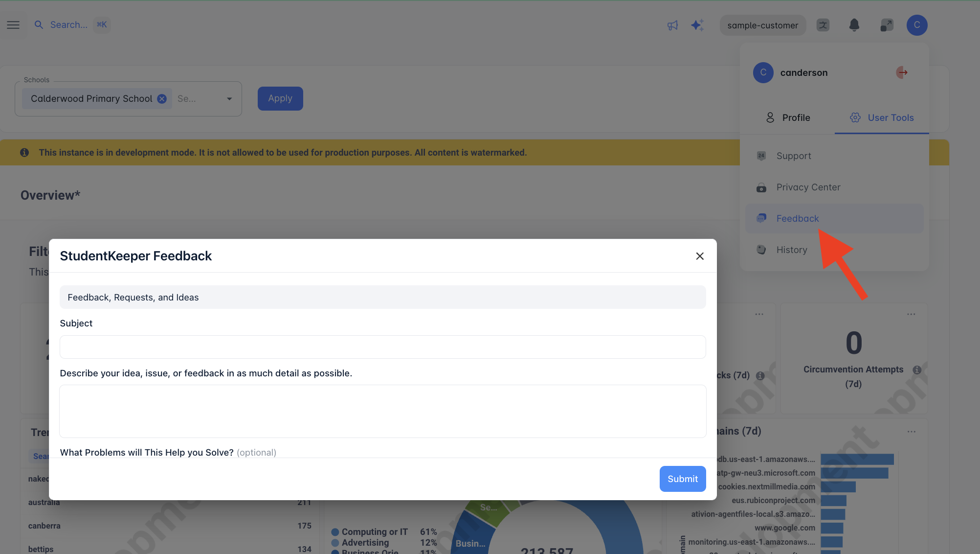Click www.google.com domain label

(x=784, y=528)
